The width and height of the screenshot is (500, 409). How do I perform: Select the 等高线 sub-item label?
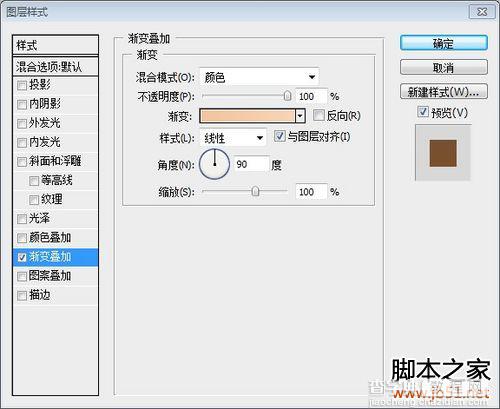(57, 180)
